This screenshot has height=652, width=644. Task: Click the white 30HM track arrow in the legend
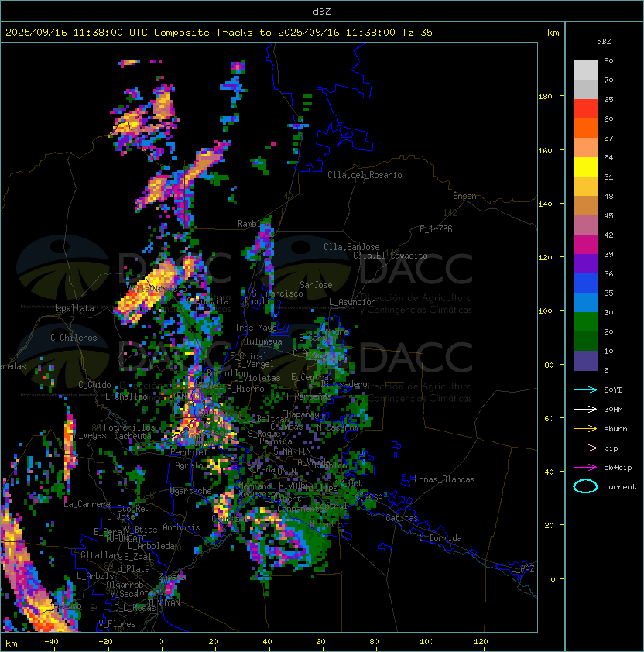(x=585, y=409)
